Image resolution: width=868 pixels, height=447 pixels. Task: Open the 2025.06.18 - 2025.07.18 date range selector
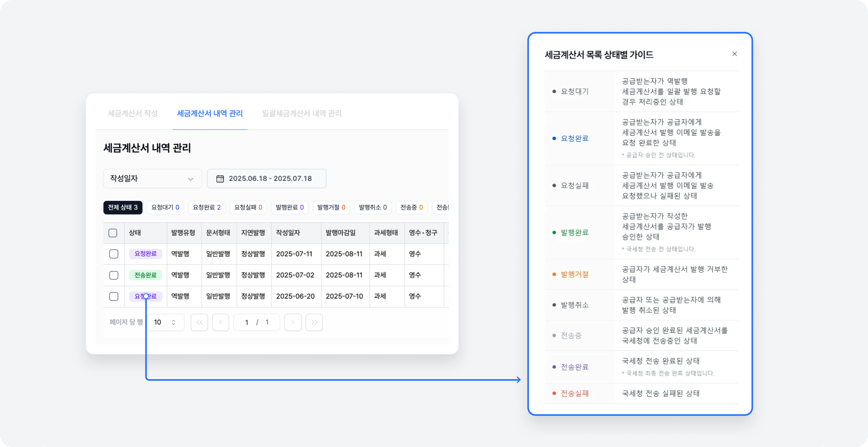coord(266,178)
